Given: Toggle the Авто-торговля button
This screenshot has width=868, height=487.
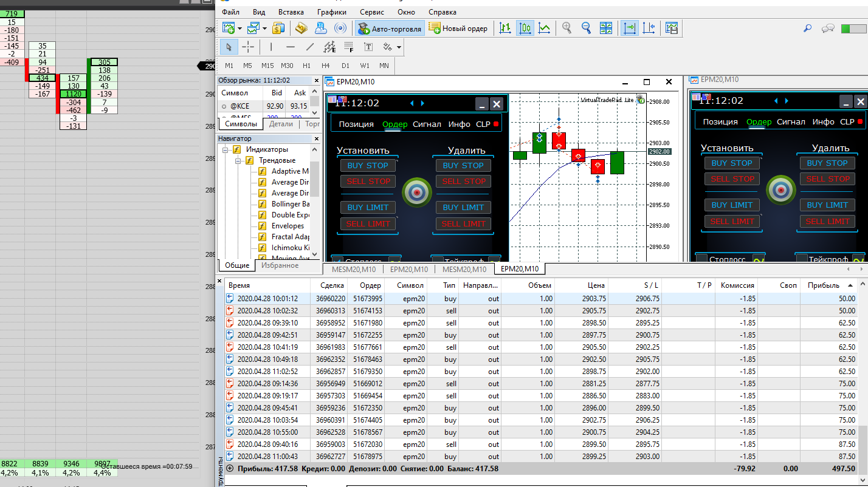Looking at the screenshot, I should click(389, 28).
